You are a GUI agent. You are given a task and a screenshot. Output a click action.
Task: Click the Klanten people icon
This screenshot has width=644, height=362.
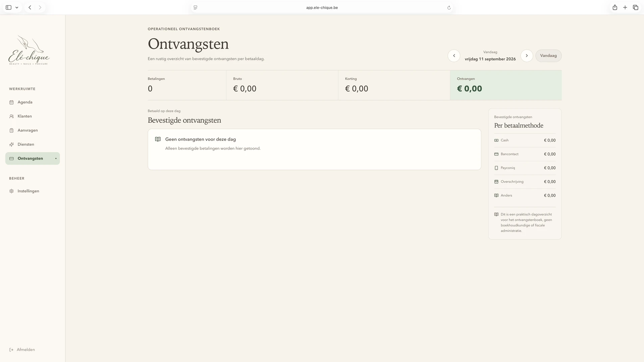pos(11,116)
